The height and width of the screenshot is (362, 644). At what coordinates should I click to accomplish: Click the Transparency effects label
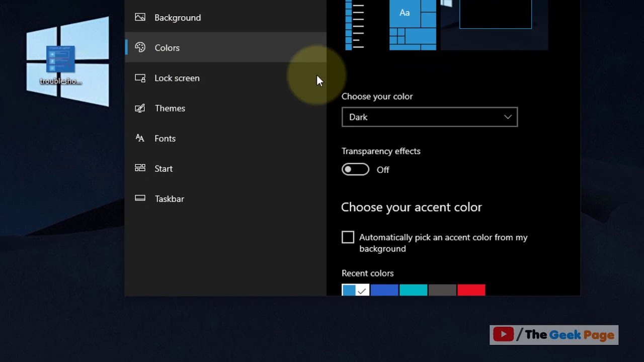click(381, 151)
